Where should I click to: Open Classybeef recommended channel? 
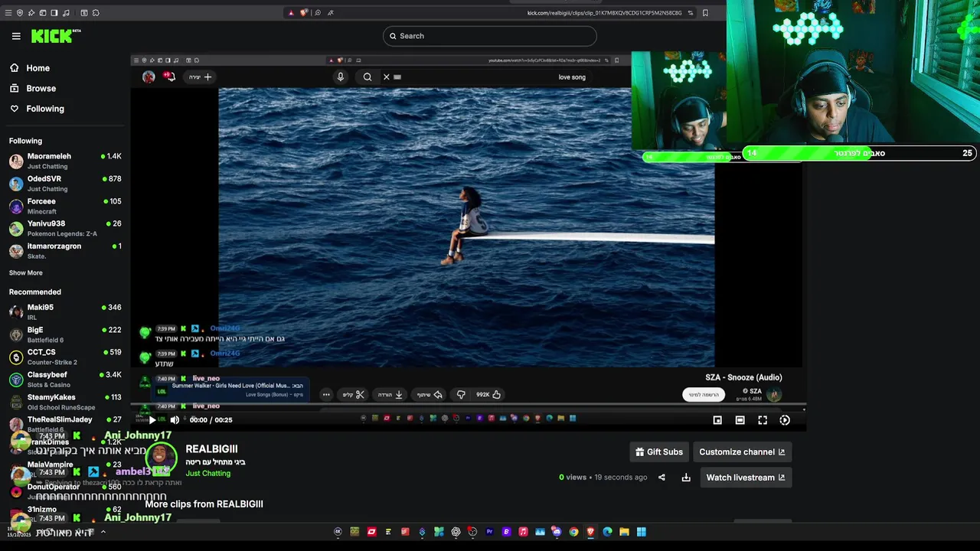[65, 380]
